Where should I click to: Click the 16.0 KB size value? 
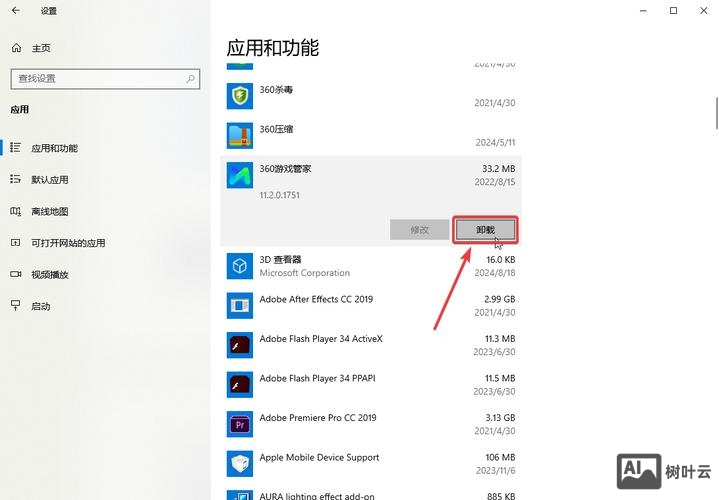point(501,260)
